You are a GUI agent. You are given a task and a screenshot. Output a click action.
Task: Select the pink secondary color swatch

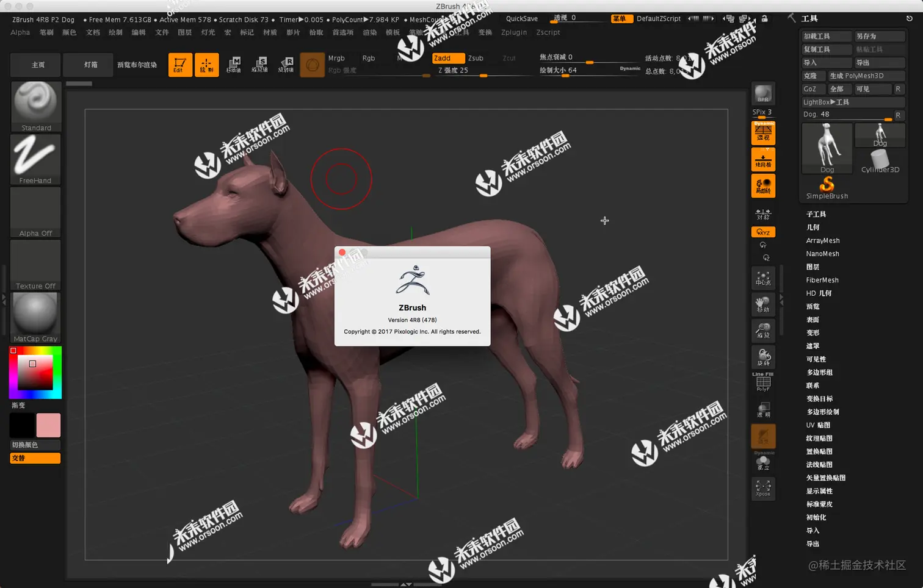pos(48,425)
